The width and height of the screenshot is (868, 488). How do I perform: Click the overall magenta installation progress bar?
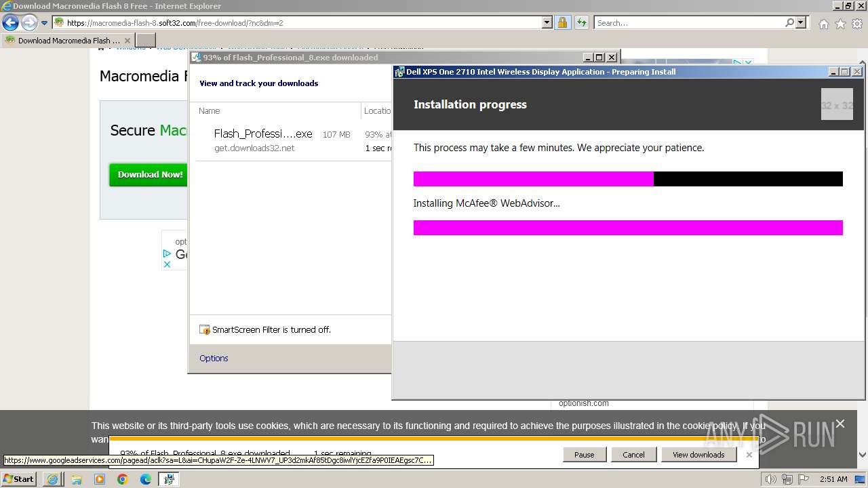pyautogui.click(x=628, y=179)
